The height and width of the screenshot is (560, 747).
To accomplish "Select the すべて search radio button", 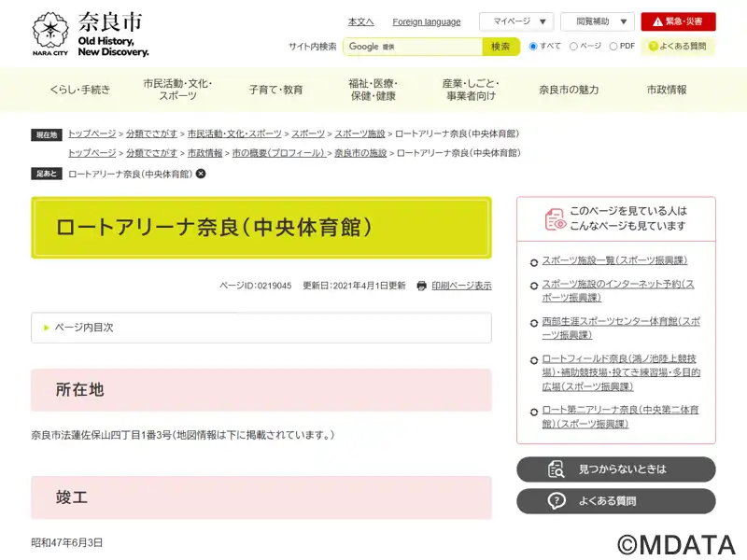I will (533, 46).
